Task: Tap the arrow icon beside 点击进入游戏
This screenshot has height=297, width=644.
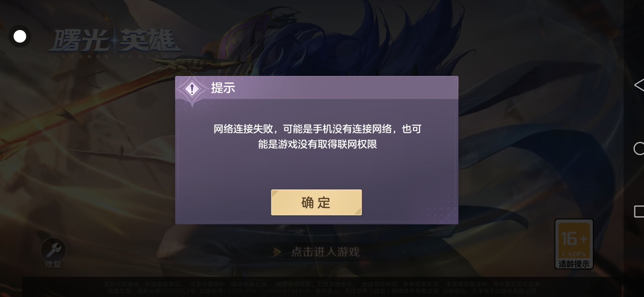Action: click(x=277, y=252)
